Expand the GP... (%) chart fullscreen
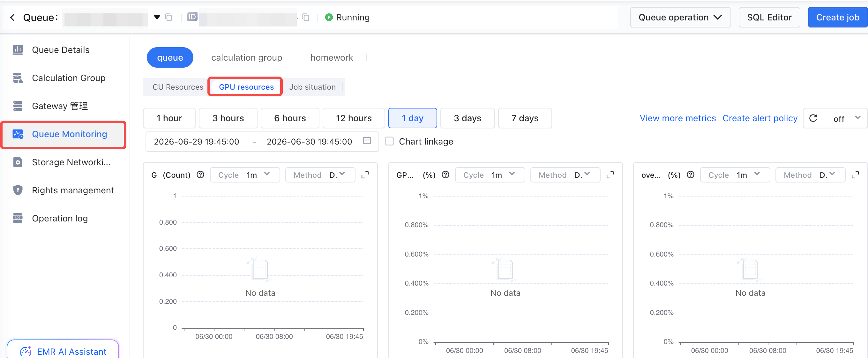Image resolution: width=868 pixels, height=358 pixels. [x=610, y=175]
